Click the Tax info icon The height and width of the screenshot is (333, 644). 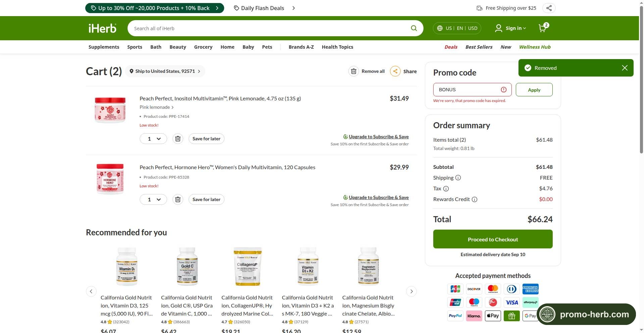(x=446, y=189)
